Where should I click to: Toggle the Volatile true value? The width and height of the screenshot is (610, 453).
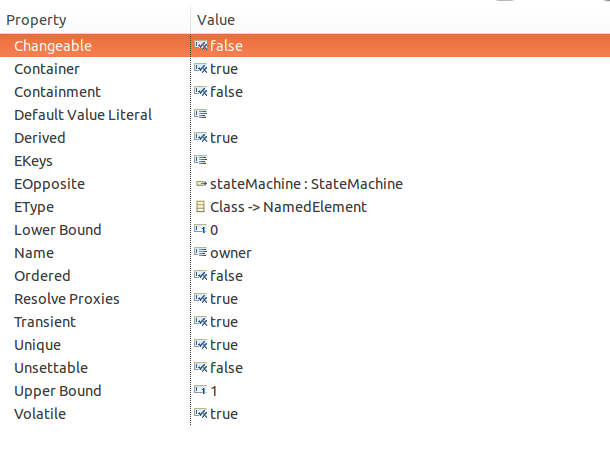click(224, 414)
